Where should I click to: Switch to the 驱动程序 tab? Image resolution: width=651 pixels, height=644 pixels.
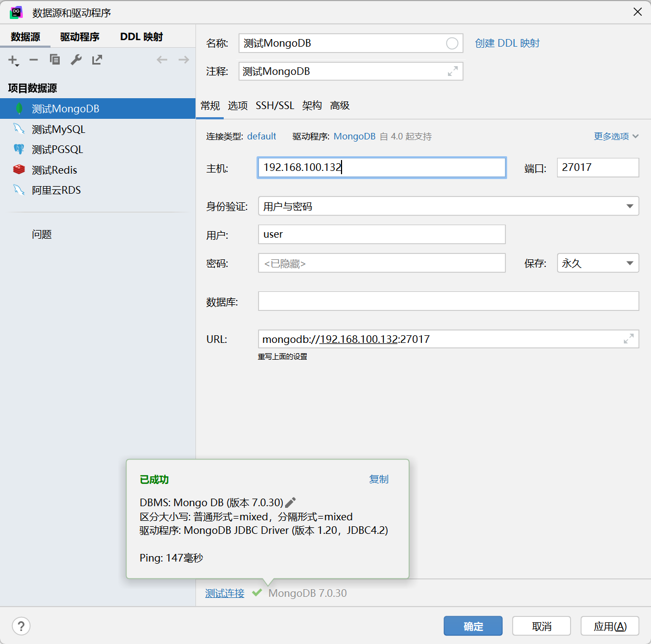[x=80, y=37]
